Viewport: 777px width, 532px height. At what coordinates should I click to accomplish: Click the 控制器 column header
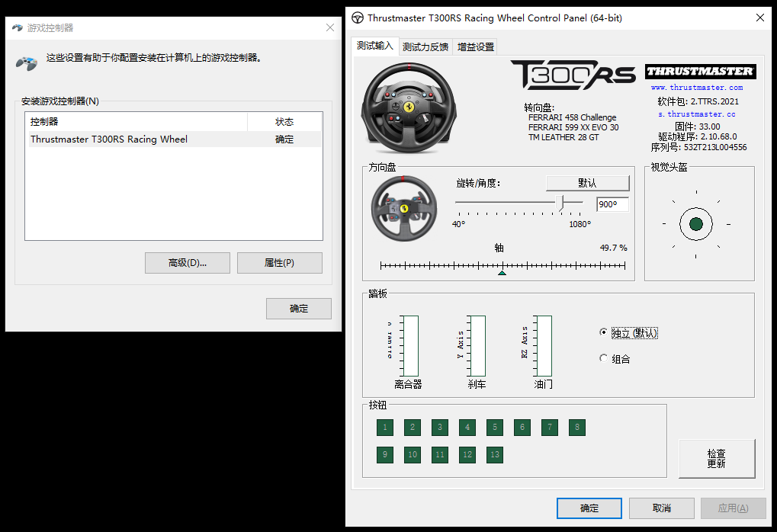tap(136, 122)
